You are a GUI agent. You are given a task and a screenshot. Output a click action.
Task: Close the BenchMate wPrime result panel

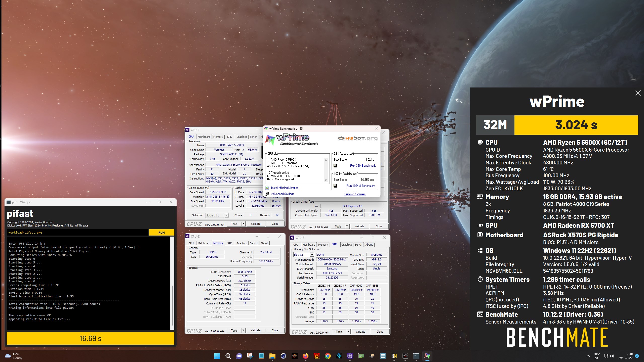pyautogui.click(x=638, y=93)
